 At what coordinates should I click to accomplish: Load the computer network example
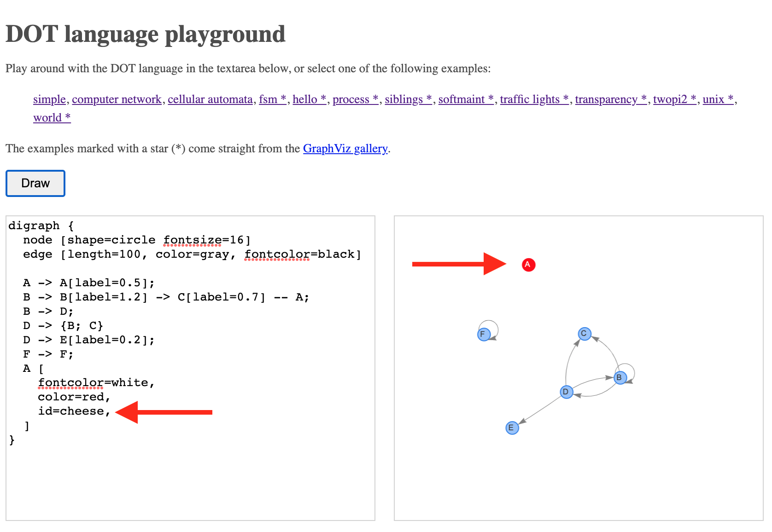point(117,99)
